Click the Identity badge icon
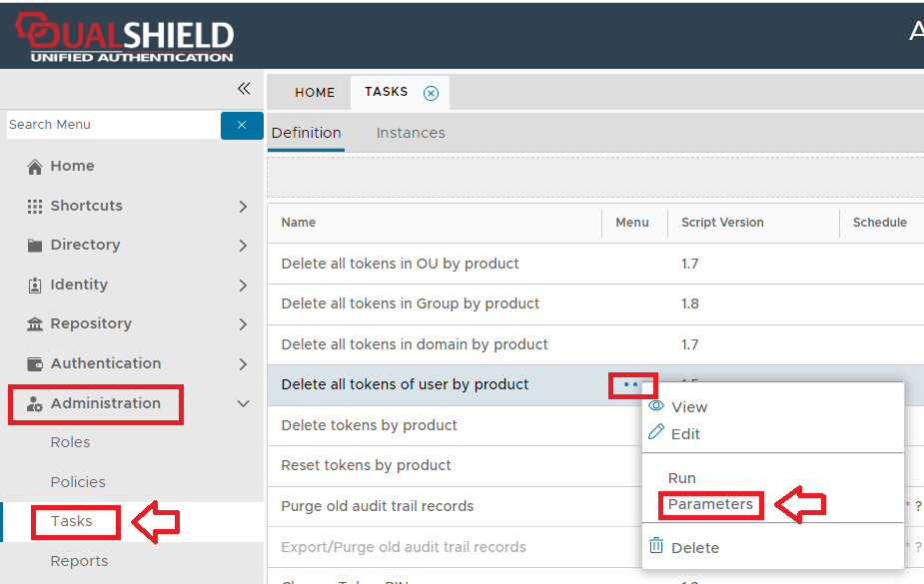The image size is (924, 584). tap(35, 286)
